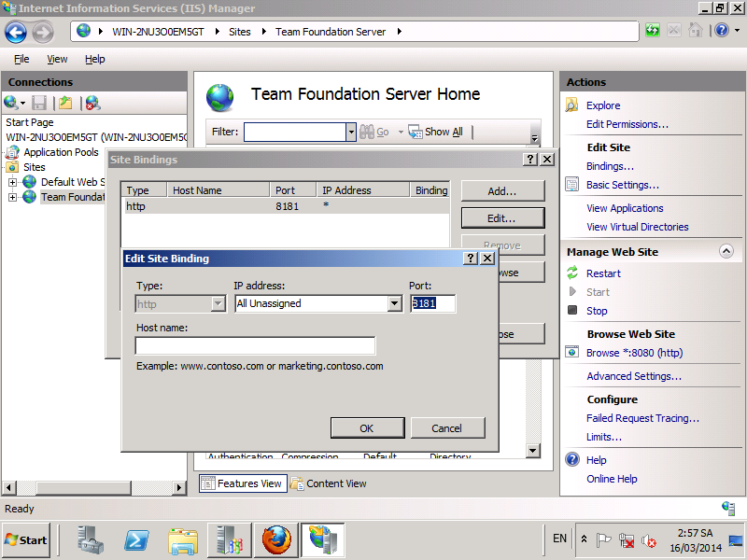747x560 pixels.
Task: Expand the Team Foundation Server tree node
Action: pos(13,197)
